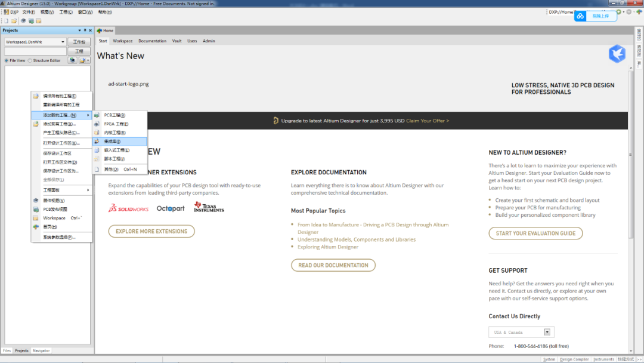Select 内核工程 in the submenu
The width and height of the screenshot is (644, 363).
click(x=120, y=133)
